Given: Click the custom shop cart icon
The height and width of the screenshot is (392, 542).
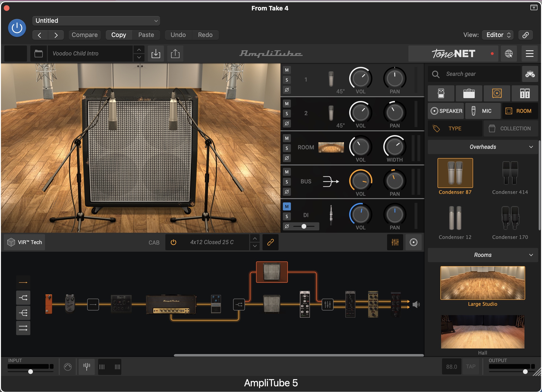Looking at the screenshot, I should (x=530, y=74).
